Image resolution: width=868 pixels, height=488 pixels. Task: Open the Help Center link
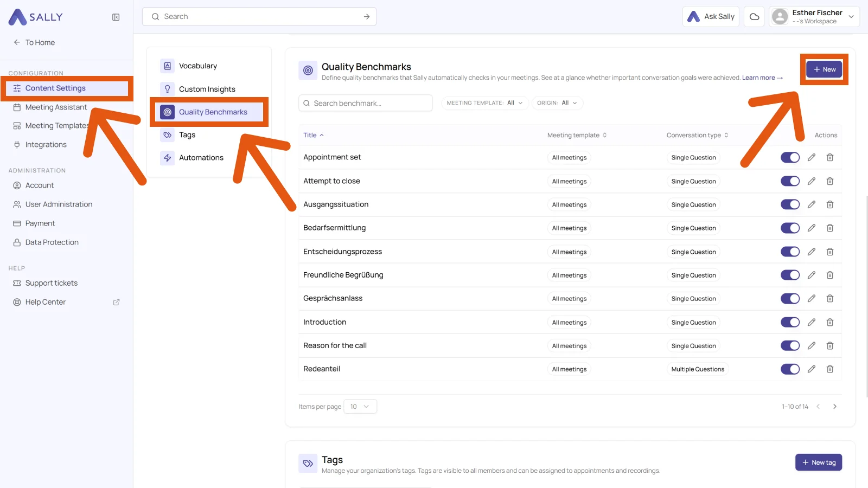[67, 302]
